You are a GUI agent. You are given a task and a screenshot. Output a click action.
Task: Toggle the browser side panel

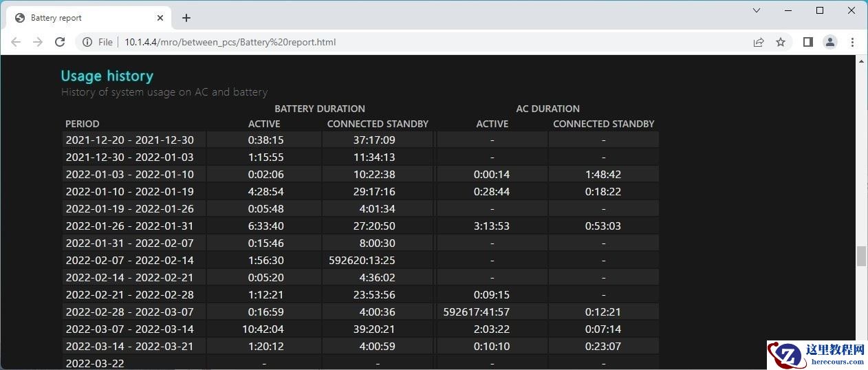point(808,42)
